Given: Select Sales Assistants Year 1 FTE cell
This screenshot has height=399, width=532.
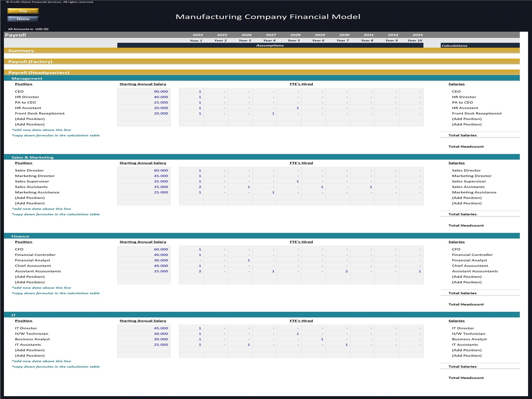Looking at the screenshot, I should pyautogui.click(x=192, y=187).
